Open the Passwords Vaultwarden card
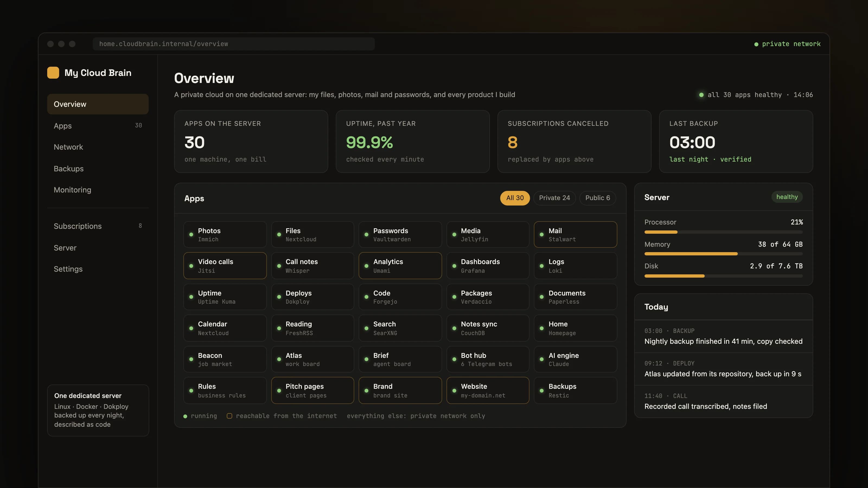The height and width of the screenshot is (488, 868). point(400,235)
